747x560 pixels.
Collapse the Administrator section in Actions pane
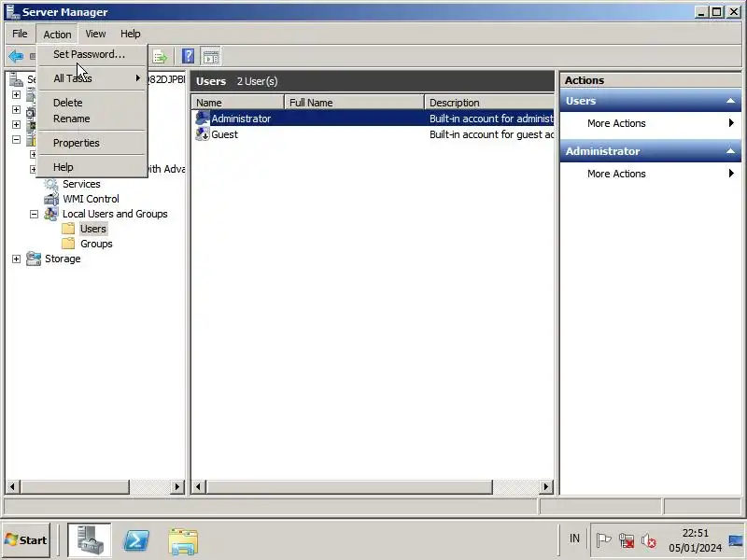point(730,151)
